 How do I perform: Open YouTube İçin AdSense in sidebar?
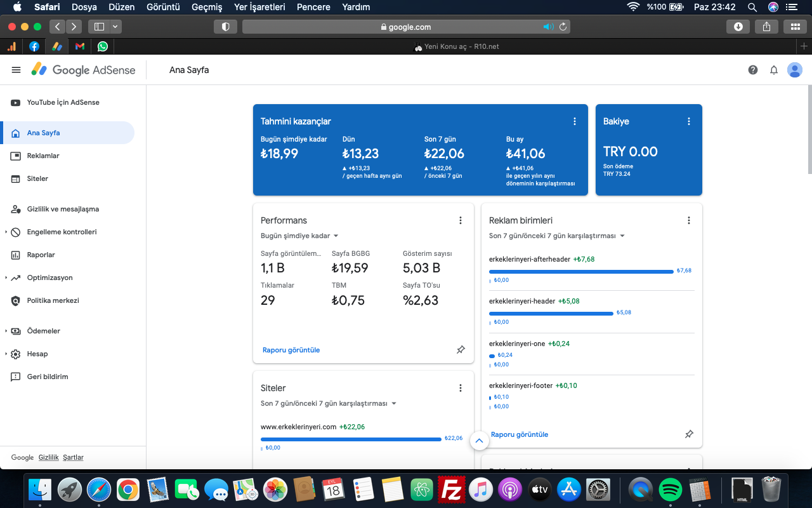63,102
